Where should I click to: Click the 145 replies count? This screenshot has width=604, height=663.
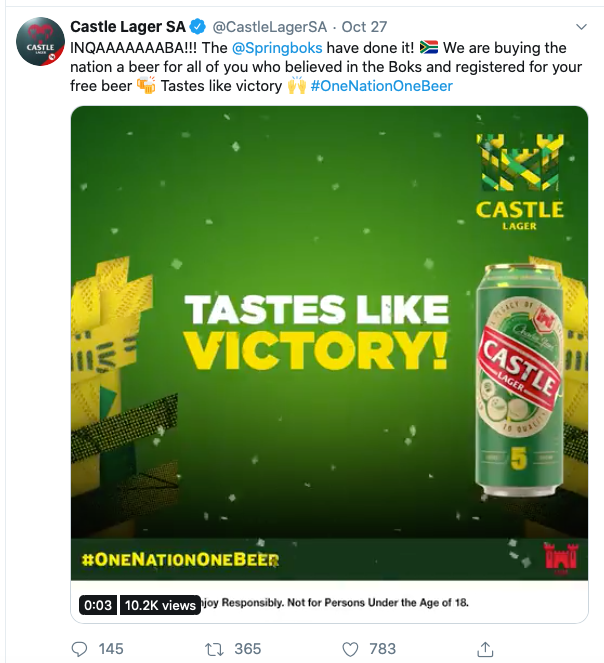[111, 649]
